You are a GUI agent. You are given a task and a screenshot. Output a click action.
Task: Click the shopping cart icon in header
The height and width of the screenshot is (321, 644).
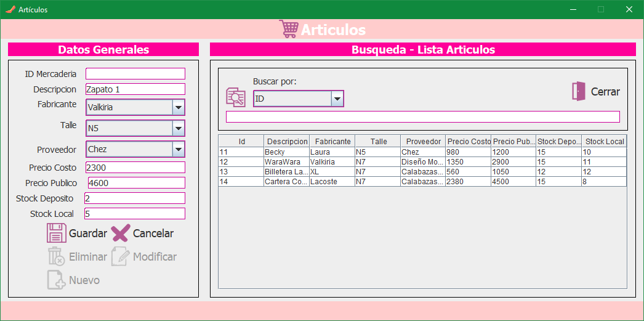pos(288,29)
